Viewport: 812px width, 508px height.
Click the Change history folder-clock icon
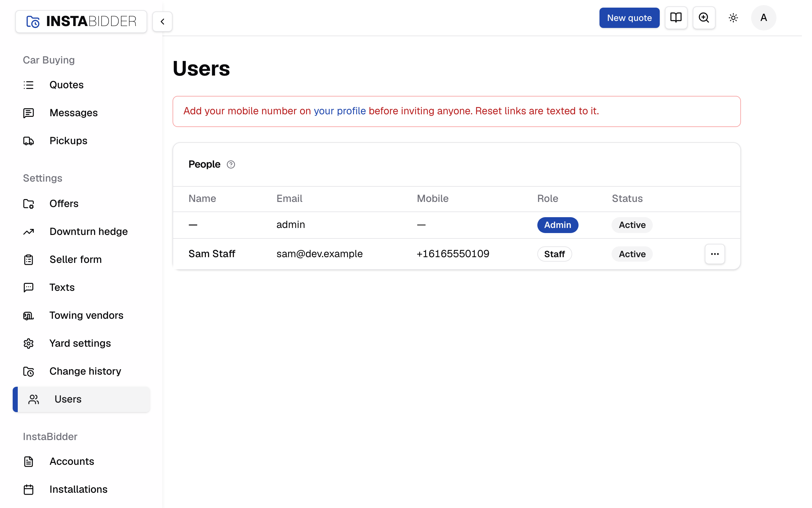29,371
